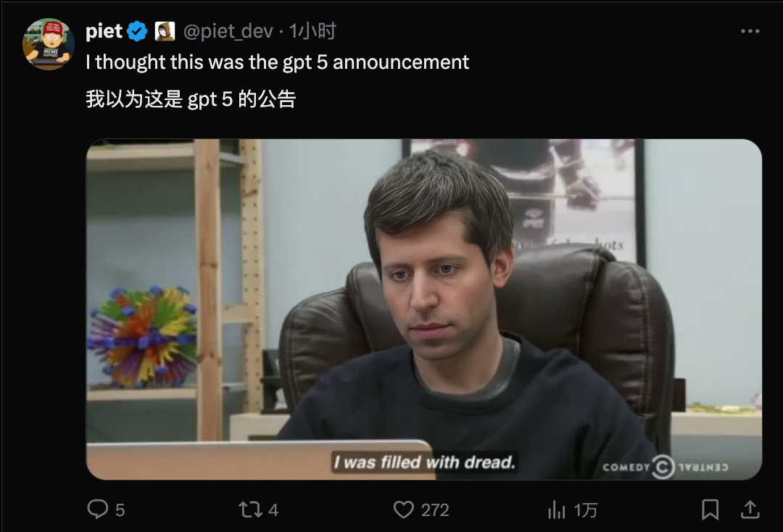Click the repost count 4

point(273,510)
